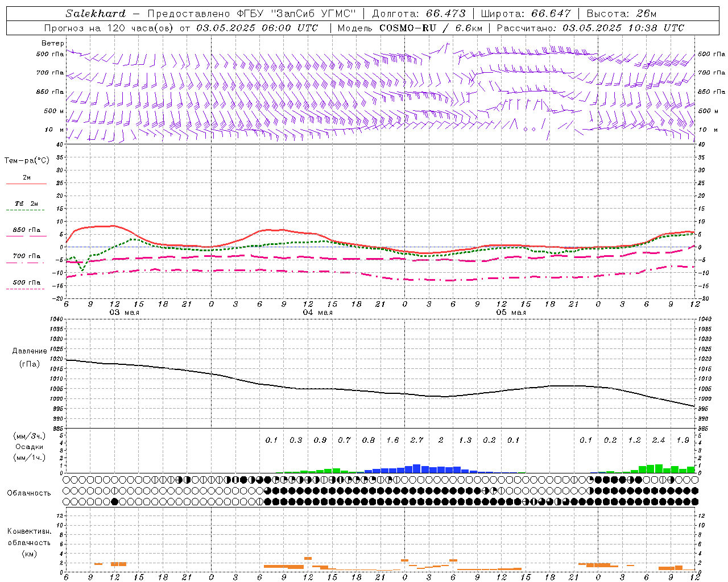Click the Тем-ра(°C) legend title
Screen dimensions: 728x582
click(27, 161)
